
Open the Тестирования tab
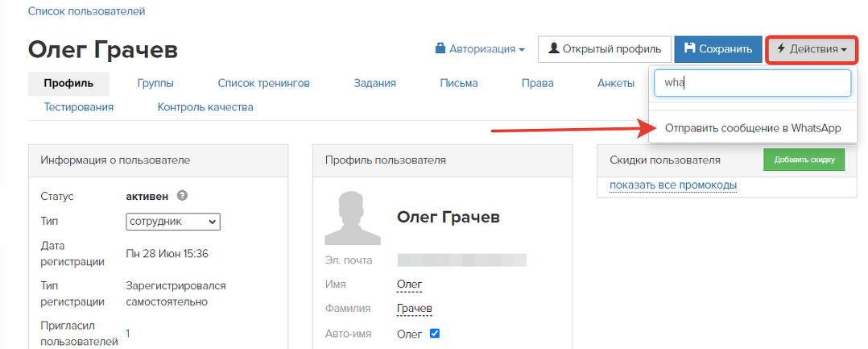tap(79, 106)
